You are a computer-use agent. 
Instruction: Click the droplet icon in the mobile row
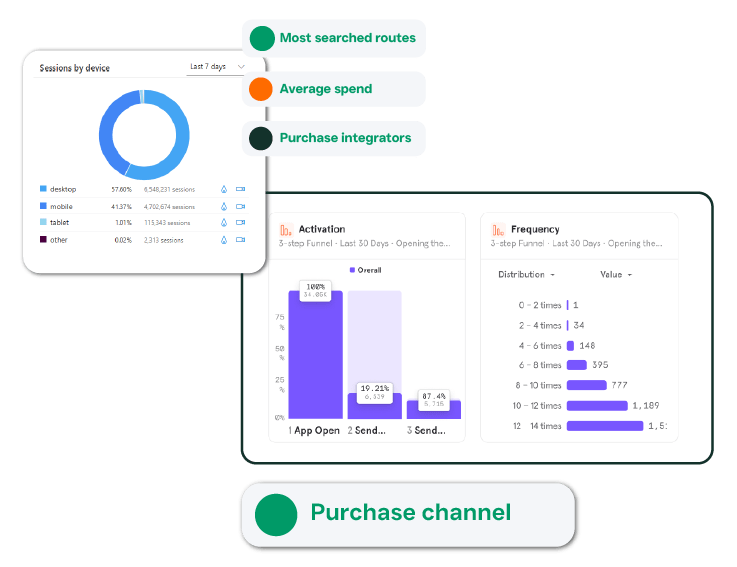tap(223, 206)
